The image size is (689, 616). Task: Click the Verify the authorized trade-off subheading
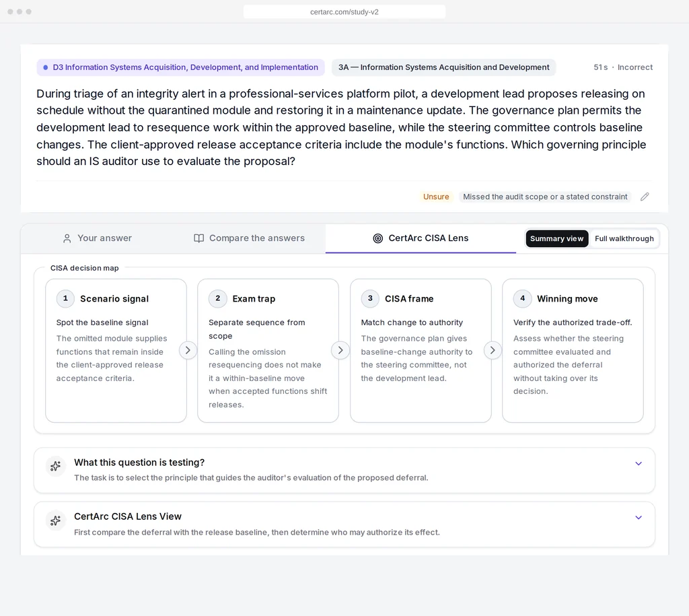[x=573, y=322]
